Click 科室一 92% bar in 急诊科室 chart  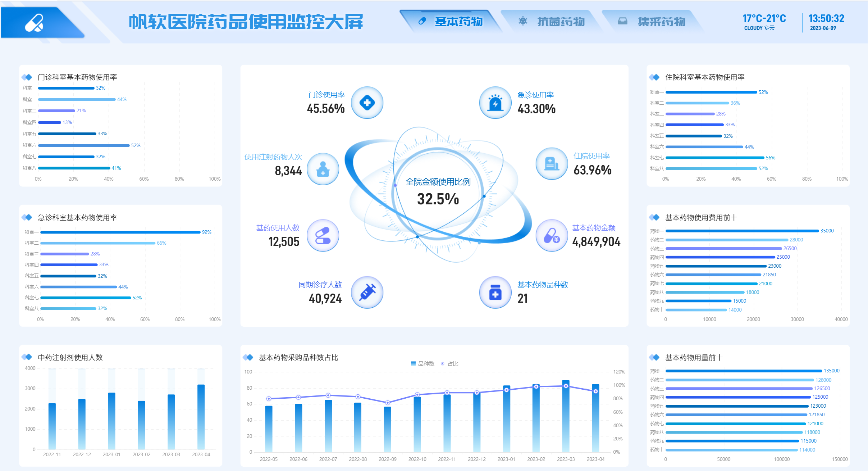pyautogui.click(x=120, y=232)
